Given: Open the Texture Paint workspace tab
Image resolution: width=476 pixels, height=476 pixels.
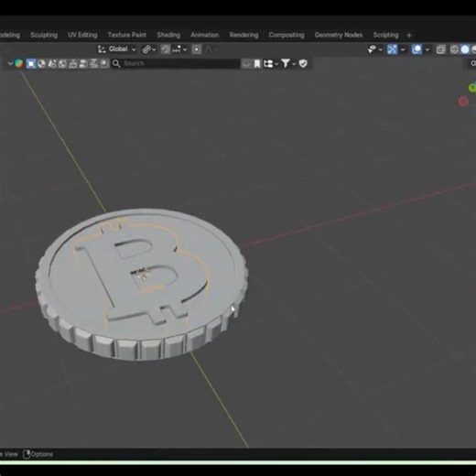Looking at the screenshot, I should [x=127, y=35].
